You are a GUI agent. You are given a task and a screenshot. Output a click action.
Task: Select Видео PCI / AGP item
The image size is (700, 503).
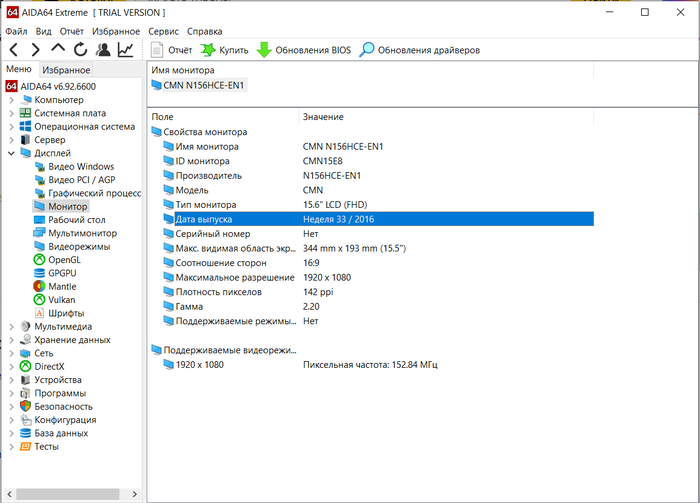pyautogui.click(x=75, y=180)
